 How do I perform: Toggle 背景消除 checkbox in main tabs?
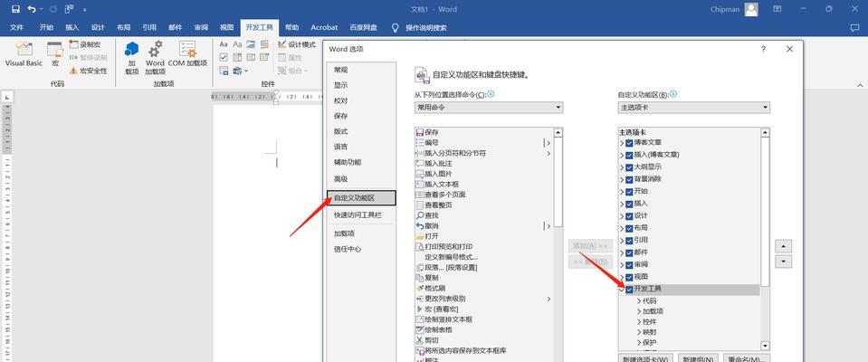click(x=629, y=179)
